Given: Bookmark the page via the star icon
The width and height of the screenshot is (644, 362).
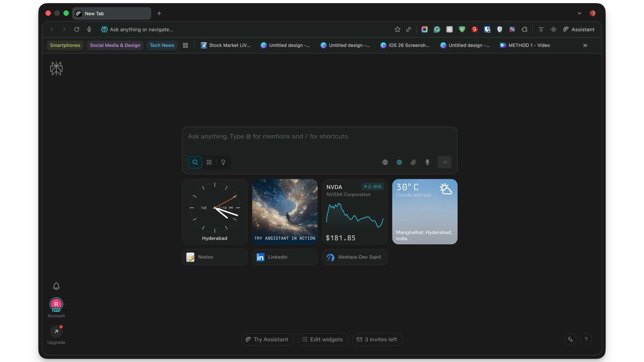Looking at the screenshot, I should pyautogui.click(x=397, y=29).
